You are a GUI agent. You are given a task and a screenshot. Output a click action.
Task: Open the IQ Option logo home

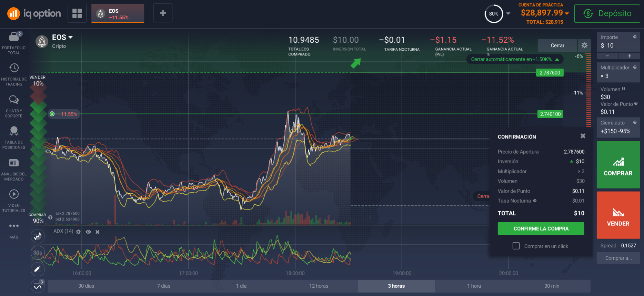tap(34, 13)
